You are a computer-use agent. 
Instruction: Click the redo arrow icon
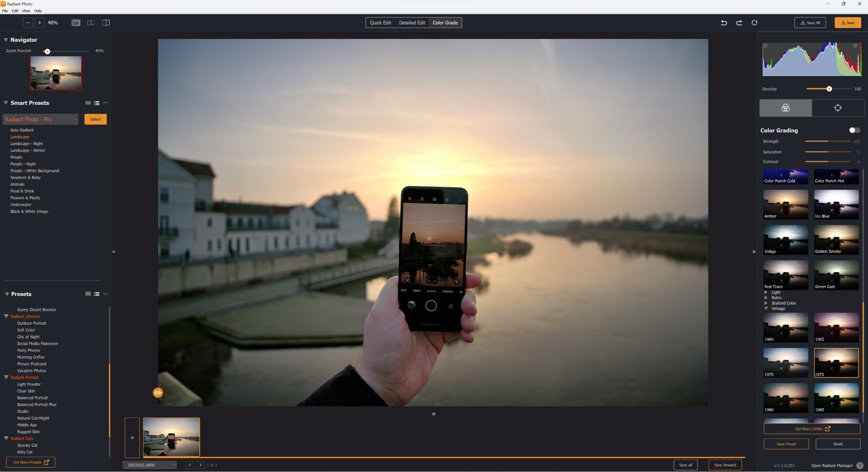coord(739,23)
